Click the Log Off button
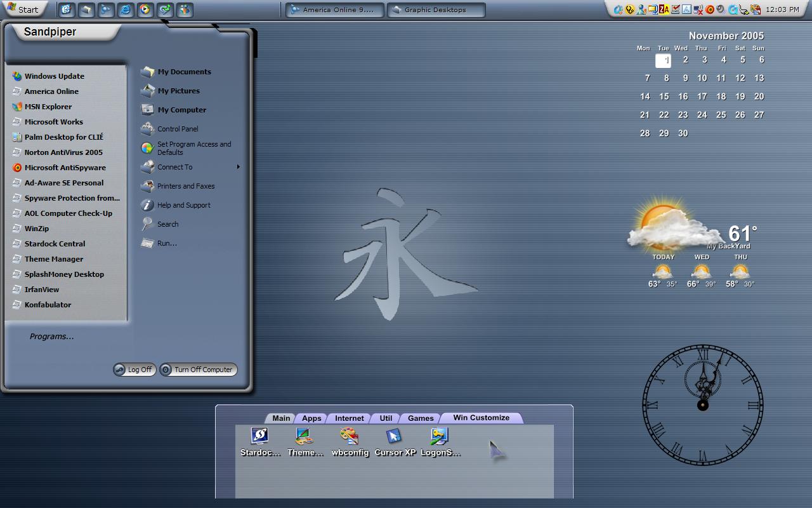Screen dimensions: 812x508 pyautogui.click(x=134, y=370)
